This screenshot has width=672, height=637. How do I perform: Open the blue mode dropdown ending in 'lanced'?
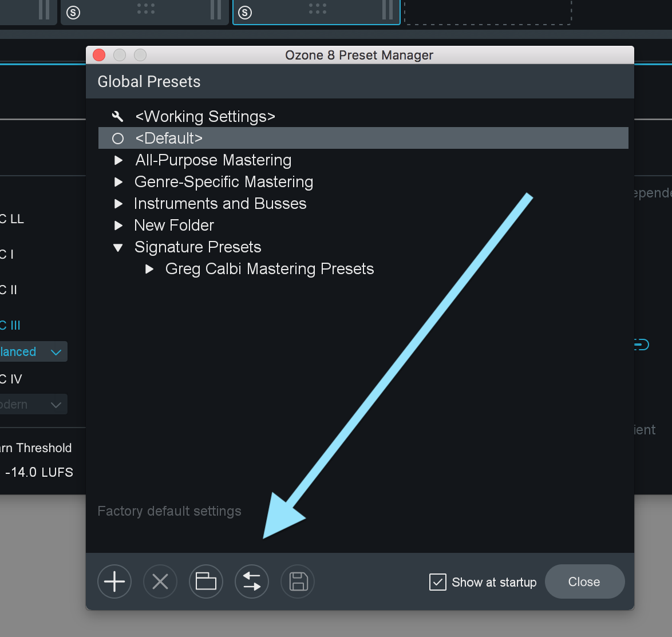[33, 352]
